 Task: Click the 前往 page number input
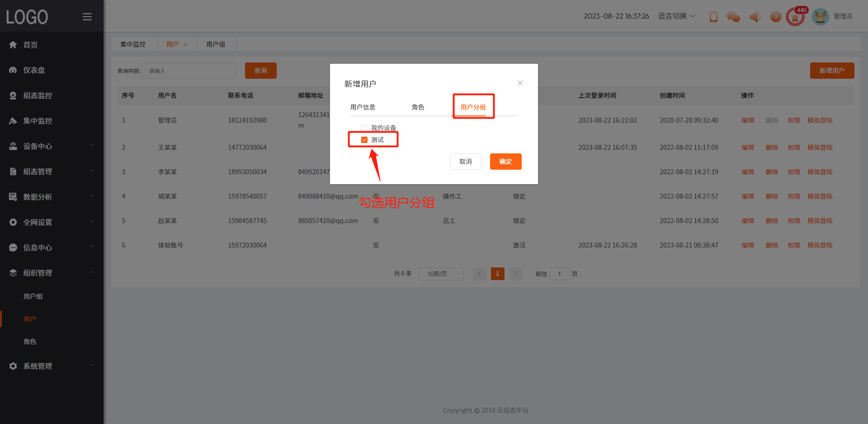[x=560, y=274]
